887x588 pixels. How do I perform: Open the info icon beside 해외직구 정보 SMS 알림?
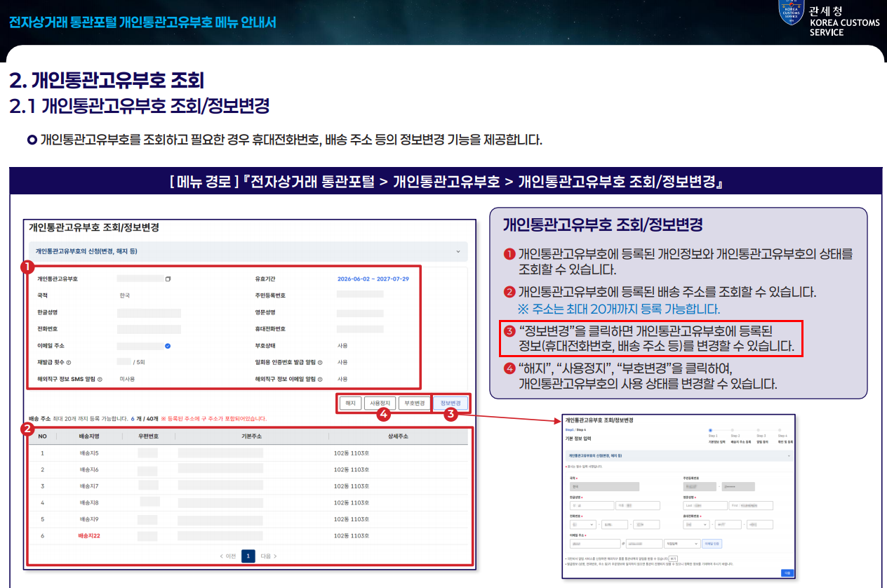(x=100, y=380)
